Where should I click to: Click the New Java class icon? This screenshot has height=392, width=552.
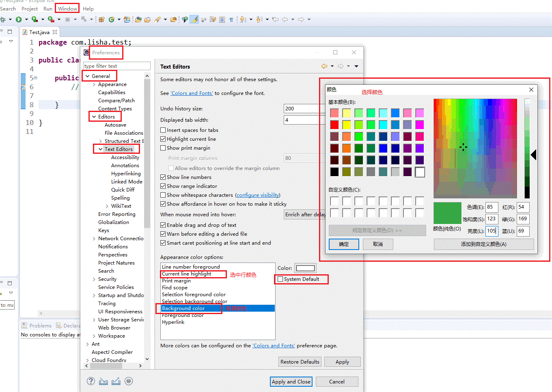point(112,19)
